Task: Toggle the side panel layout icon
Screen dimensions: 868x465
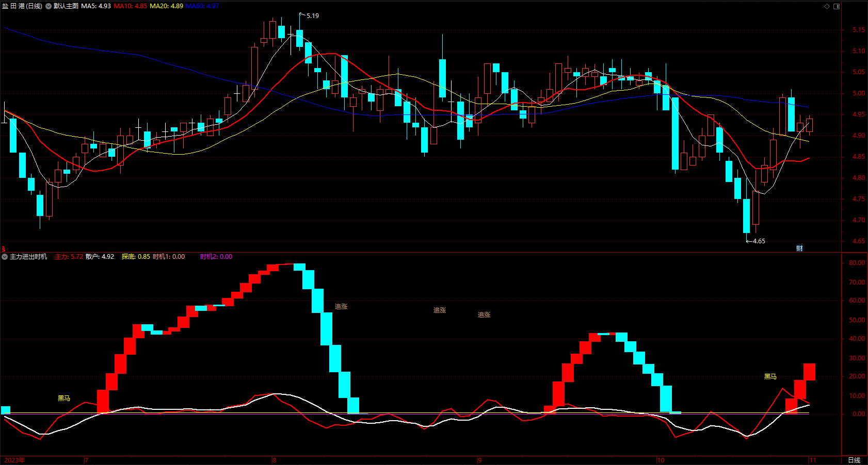Action: coord(837,6)
